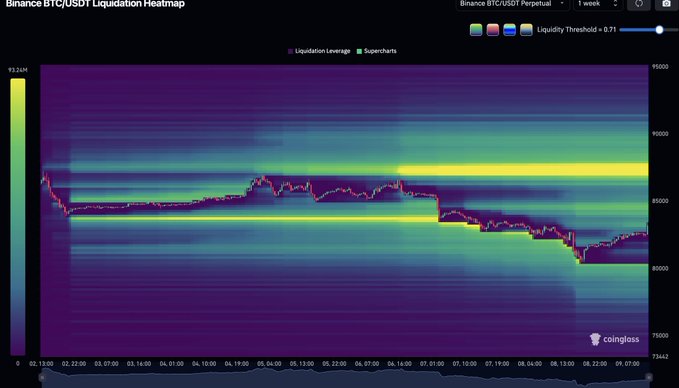The width and height of the screenshot is (679, 388).
Task: Click the Liquidity Threshold slider handle
Action: click(x=659, y=30)
